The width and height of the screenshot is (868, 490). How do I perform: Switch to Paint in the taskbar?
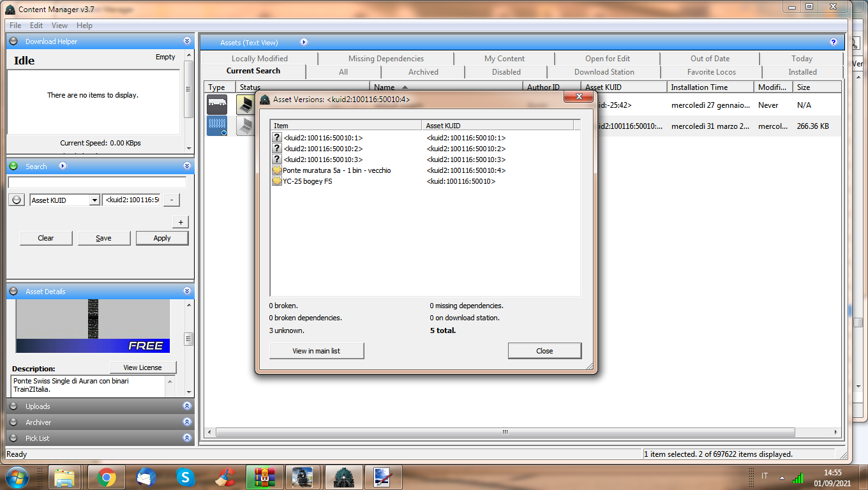tap(383, 477)
